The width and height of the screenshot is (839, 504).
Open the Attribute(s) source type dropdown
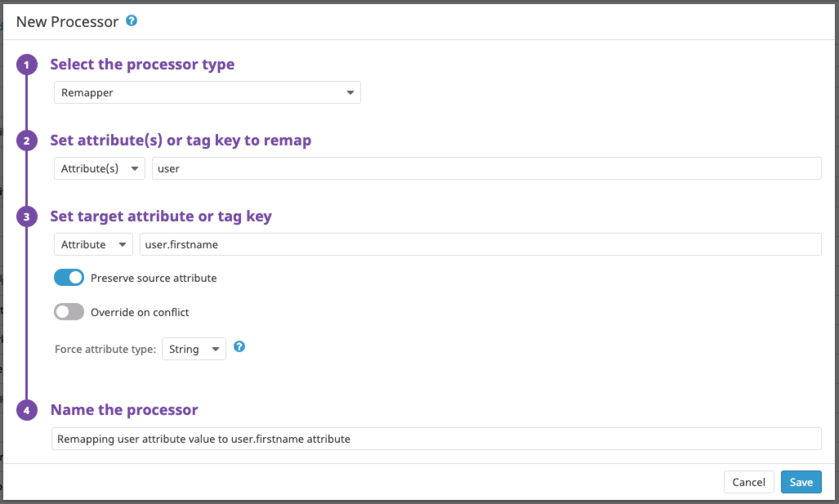pyautogui.click(x=100, y=168)
